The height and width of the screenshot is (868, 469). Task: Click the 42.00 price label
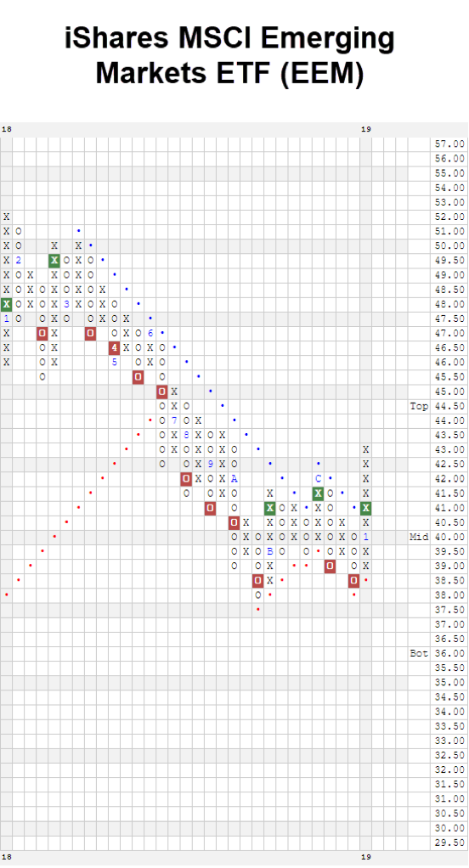click(x=449, y=478)
